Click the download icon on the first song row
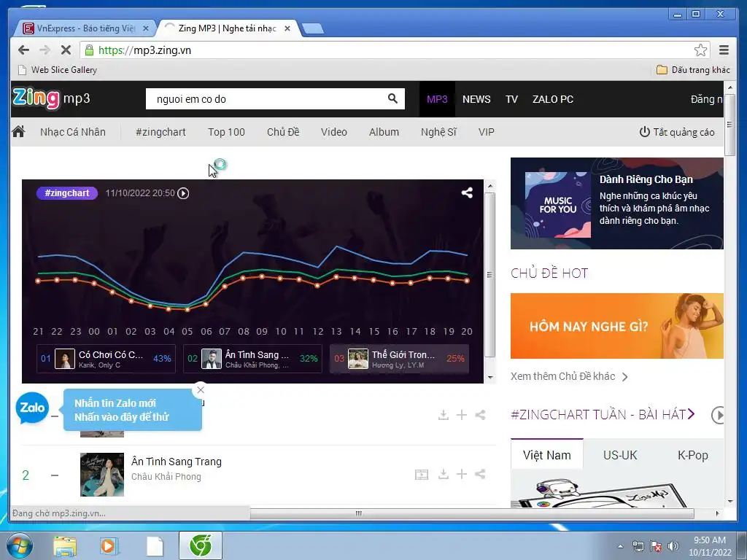The image size is (747, 560). [443, 415]
